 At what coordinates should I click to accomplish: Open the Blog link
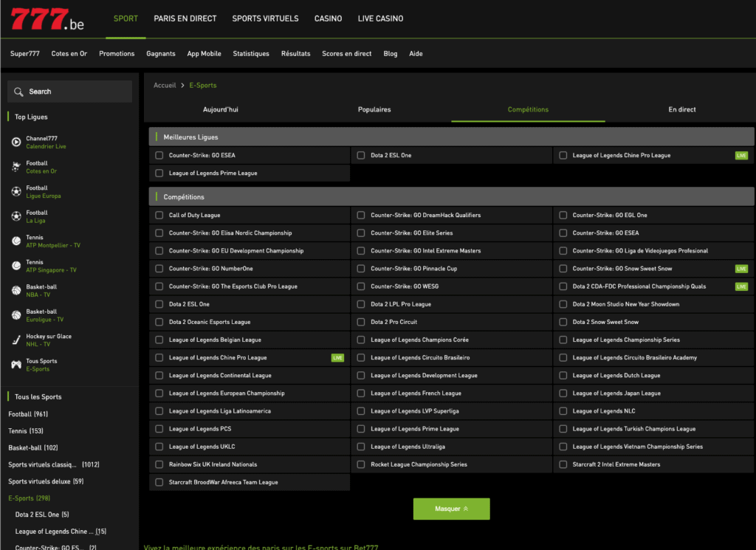coord(390,53)
